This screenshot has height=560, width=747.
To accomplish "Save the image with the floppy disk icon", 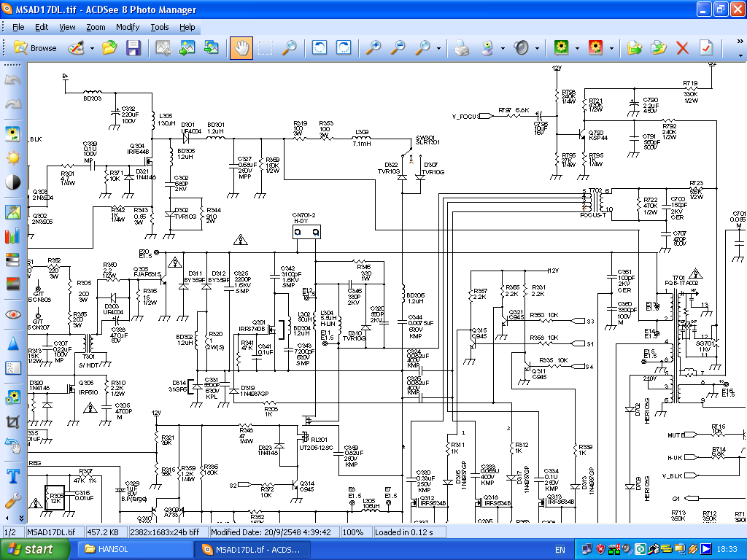I will pyautogui.click(x=133, y=48).
